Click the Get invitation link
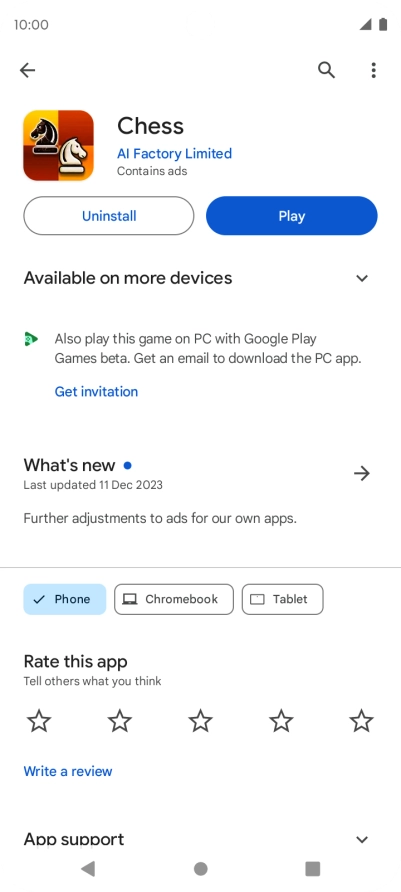Viewport: 401px width, 892px height. pyautogui.click(x=96, y=391)
